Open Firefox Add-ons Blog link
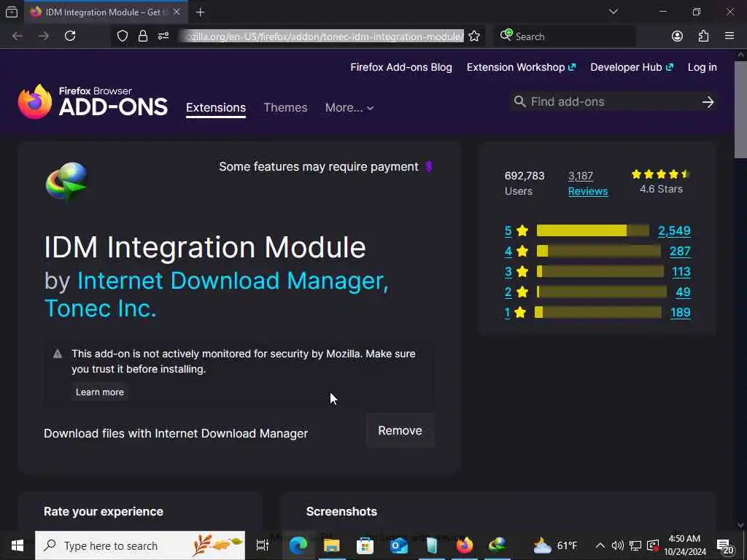Screen dimensions: 747x560 [x=401, y=67]
